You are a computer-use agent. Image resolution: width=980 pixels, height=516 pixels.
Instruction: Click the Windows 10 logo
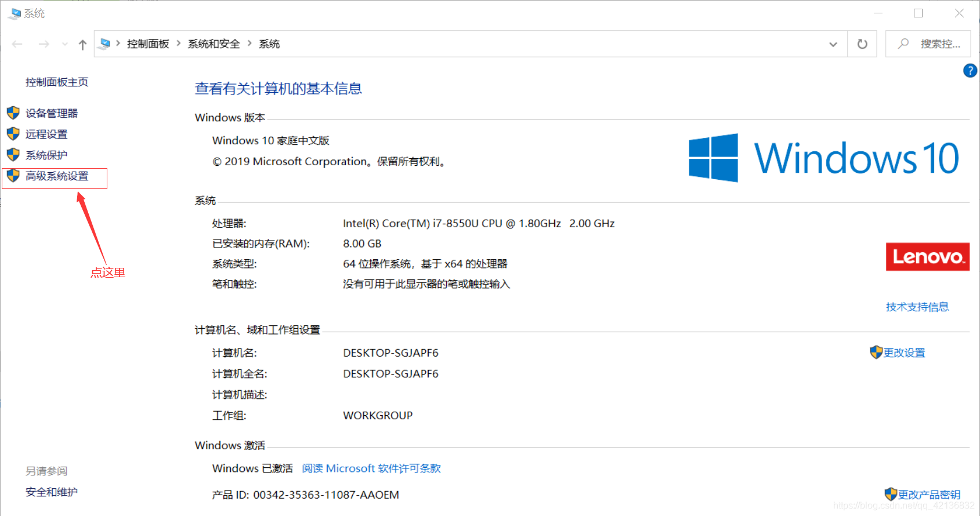coord(824,158)
